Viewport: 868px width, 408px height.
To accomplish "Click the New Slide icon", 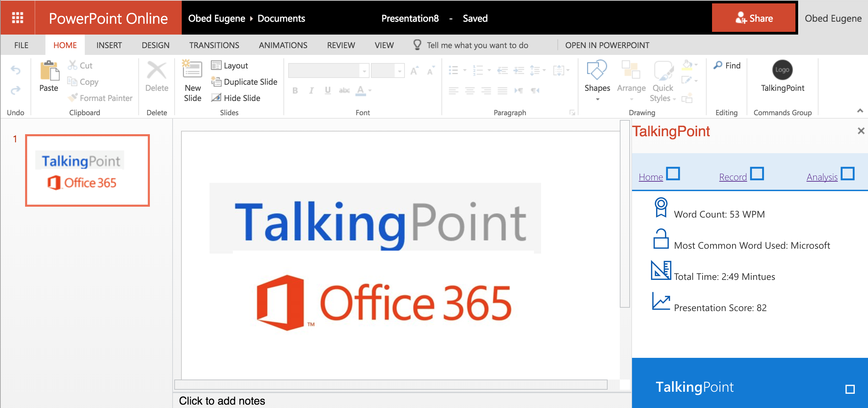I will point(192,69).
